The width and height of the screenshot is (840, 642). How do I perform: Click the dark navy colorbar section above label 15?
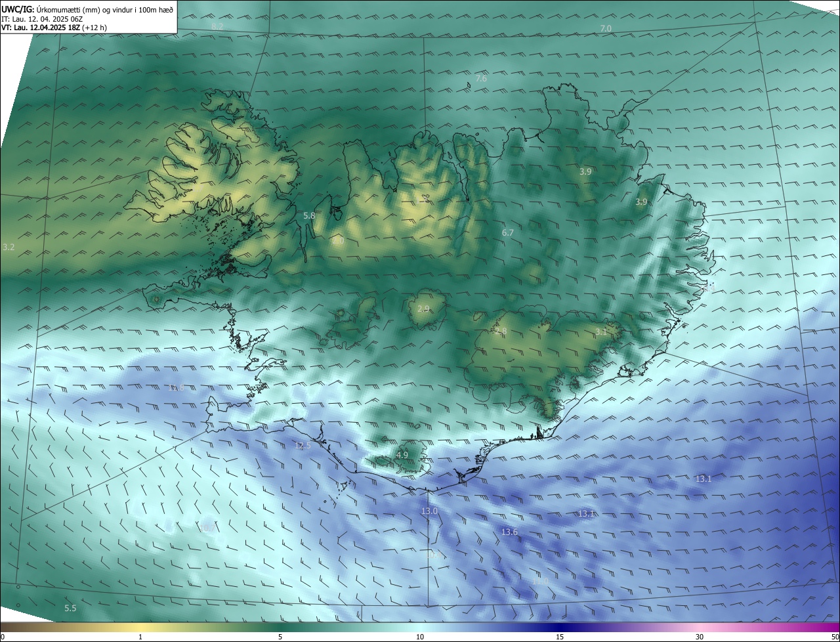click(560, 628)
